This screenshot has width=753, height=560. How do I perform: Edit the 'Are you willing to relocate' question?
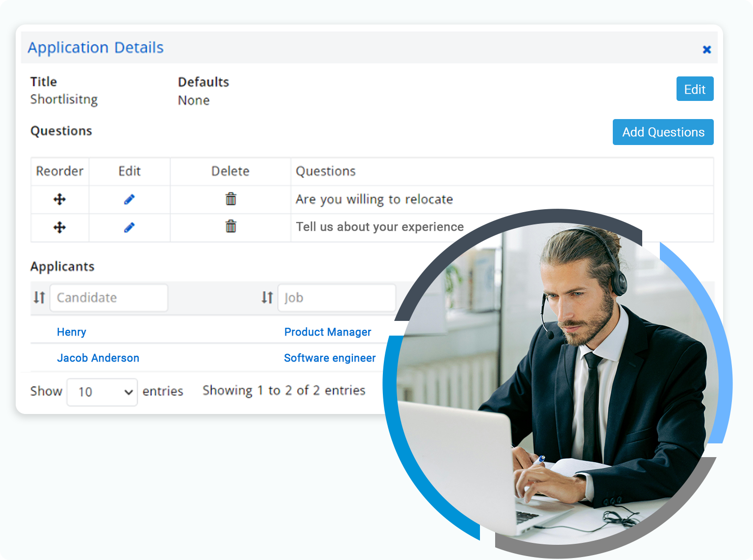pos(129,199)
